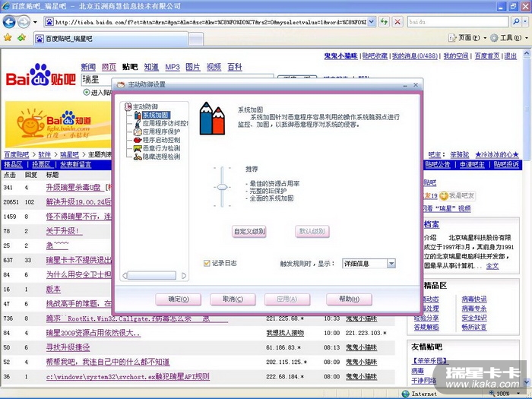Click the browser Back arrow button

pyautogui.click(x=9, y=22)
